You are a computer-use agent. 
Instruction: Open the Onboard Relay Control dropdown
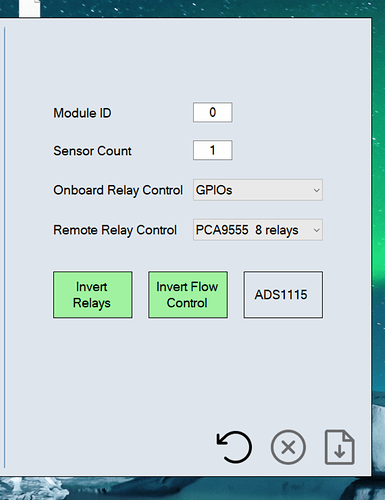[258, 190]
